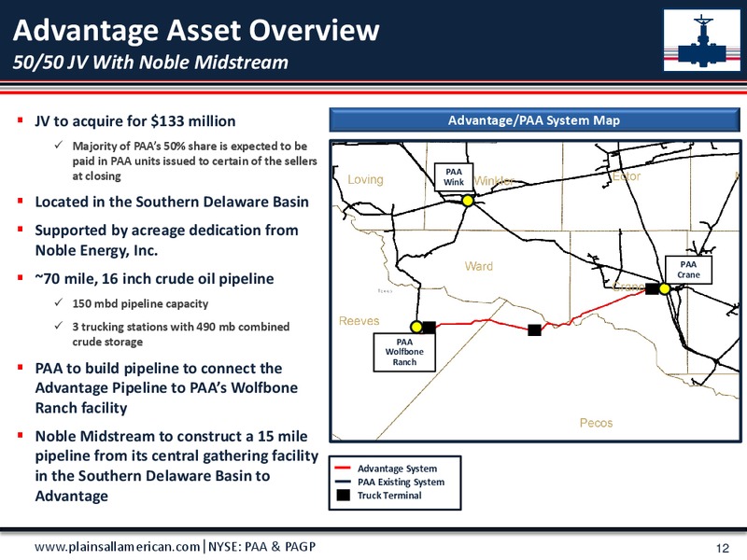The height and width of the screenshot is (560, 747).
Task: Click the JV to acquire for $133 million bullet
Action: (x=135, y=121)
